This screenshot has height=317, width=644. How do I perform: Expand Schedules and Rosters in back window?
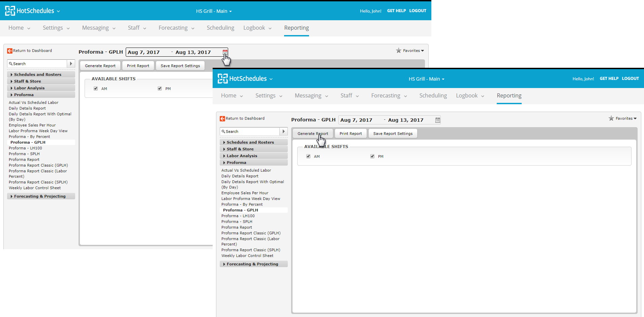(x=41, y=75)
